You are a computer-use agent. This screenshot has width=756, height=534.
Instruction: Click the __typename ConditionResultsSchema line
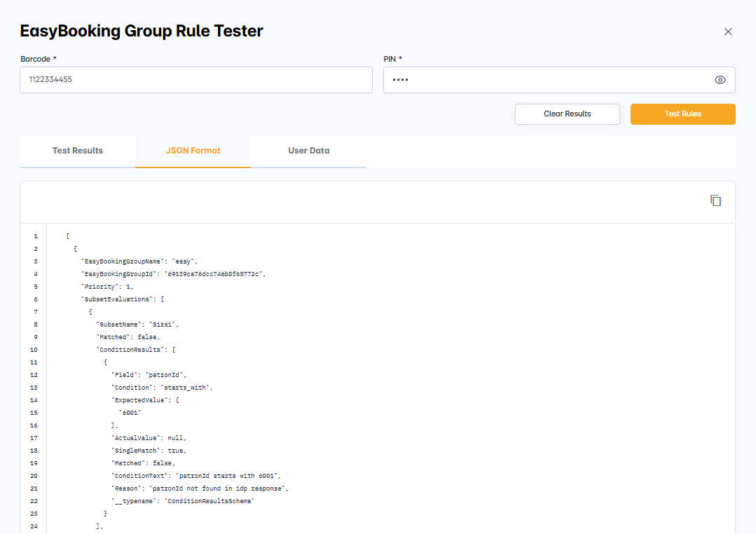pos(182,501)
